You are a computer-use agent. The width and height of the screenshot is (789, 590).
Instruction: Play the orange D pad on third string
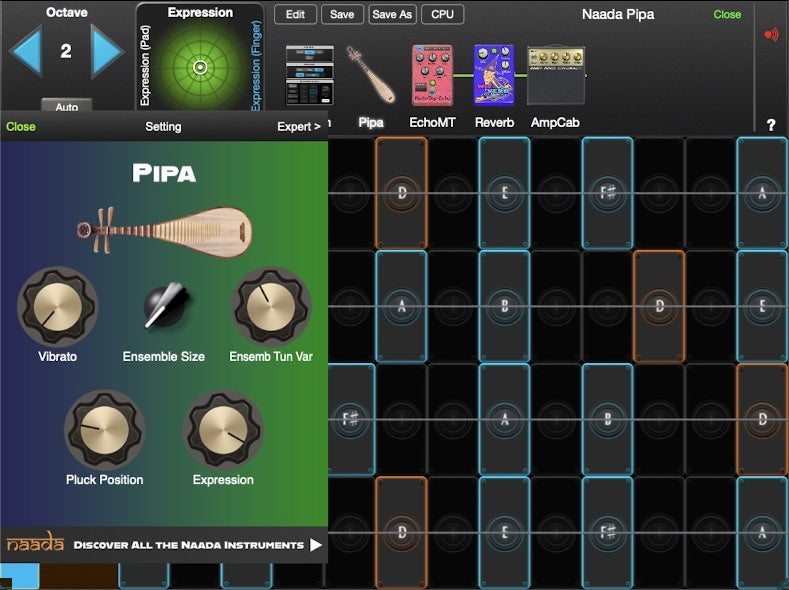pos(762,419)
